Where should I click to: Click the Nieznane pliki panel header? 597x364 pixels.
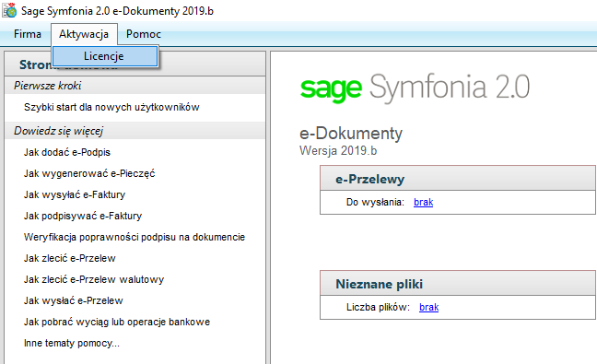458,283
